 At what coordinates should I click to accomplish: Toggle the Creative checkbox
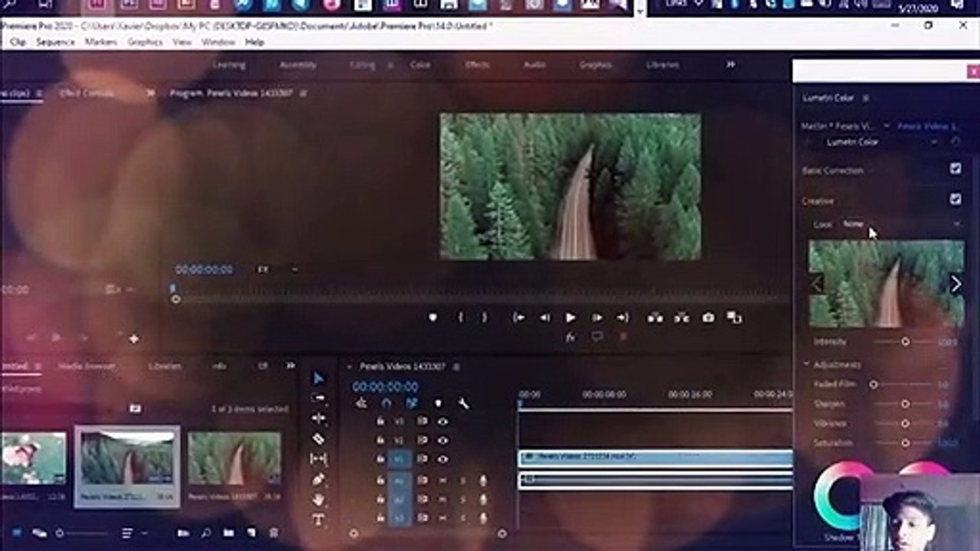(x=955, y=199)
